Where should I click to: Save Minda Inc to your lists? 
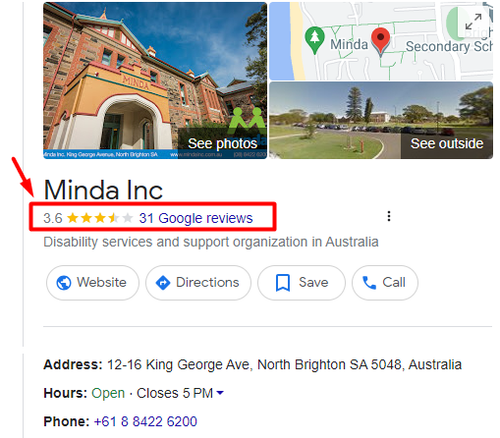coord(301,283)
